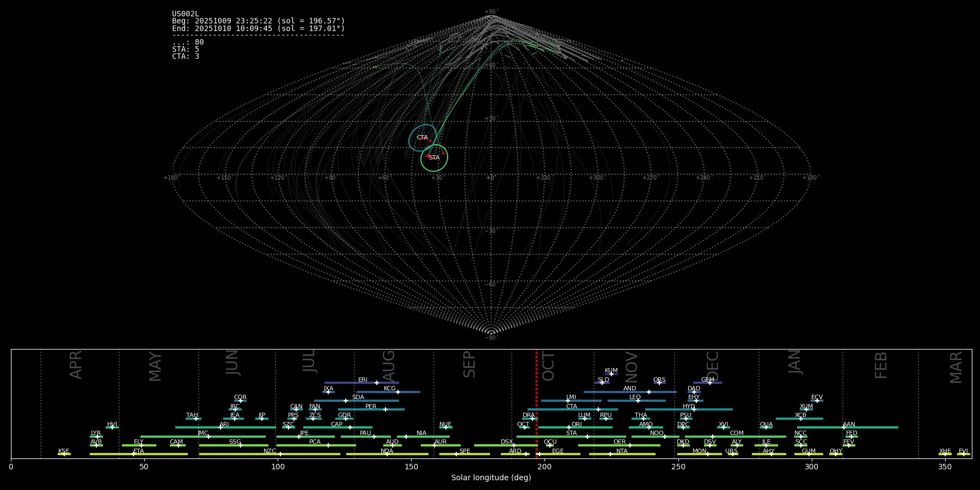Click the 'STA: 5' count line
Screen dimensions: 980x490
click(186, 50)
